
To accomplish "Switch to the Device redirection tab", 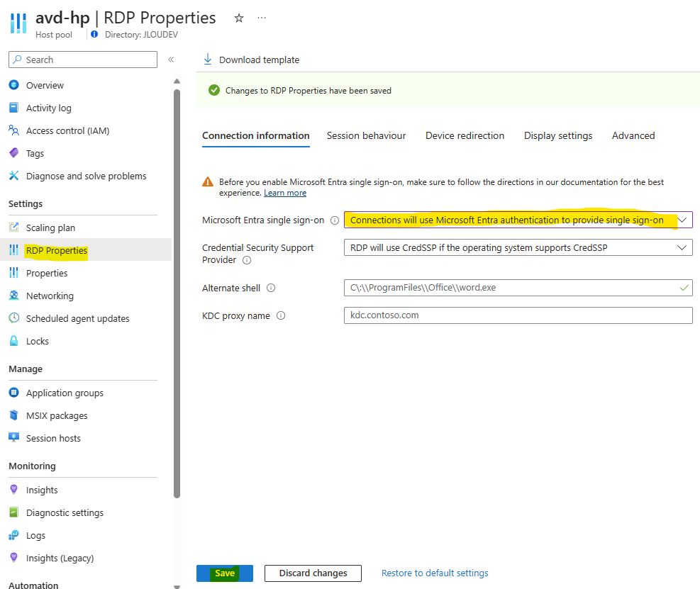I will (x=465, y=135).
